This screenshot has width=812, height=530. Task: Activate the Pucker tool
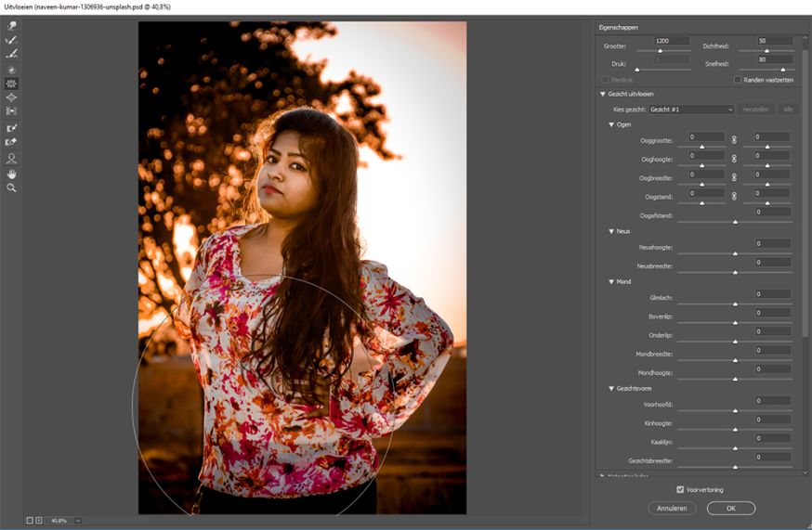12,84
